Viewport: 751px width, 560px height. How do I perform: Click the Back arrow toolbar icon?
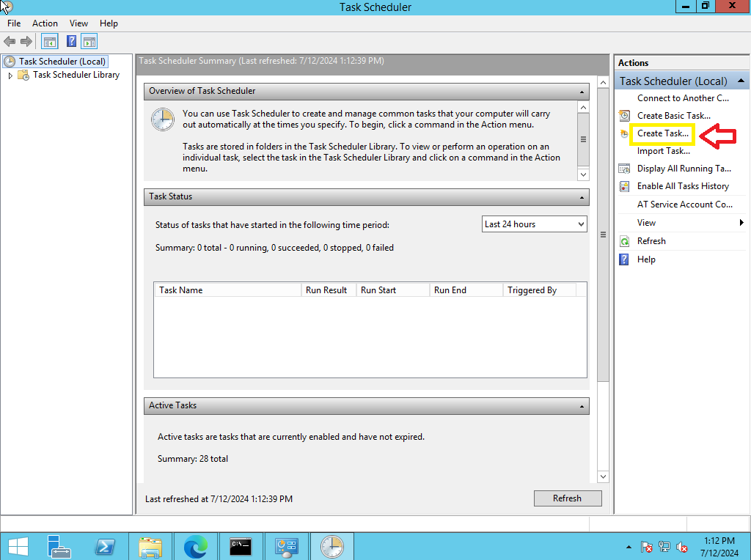click(10, 42)
